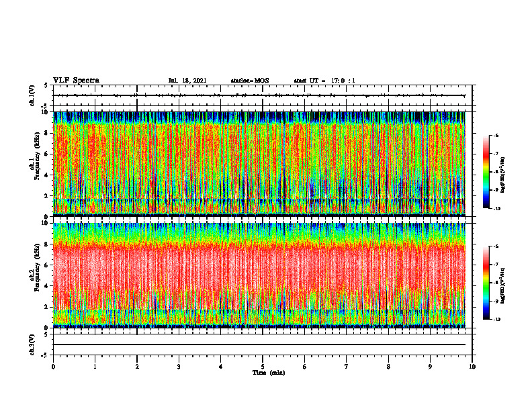The image size is (532, 411).
Task: Click the ch.1(V) axis label
Action: click(x=32, y=95)
